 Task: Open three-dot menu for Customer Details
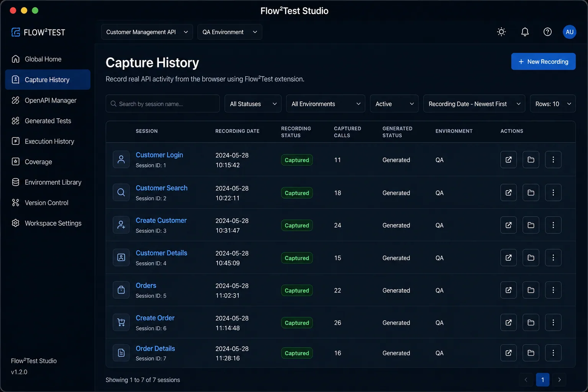553,258
